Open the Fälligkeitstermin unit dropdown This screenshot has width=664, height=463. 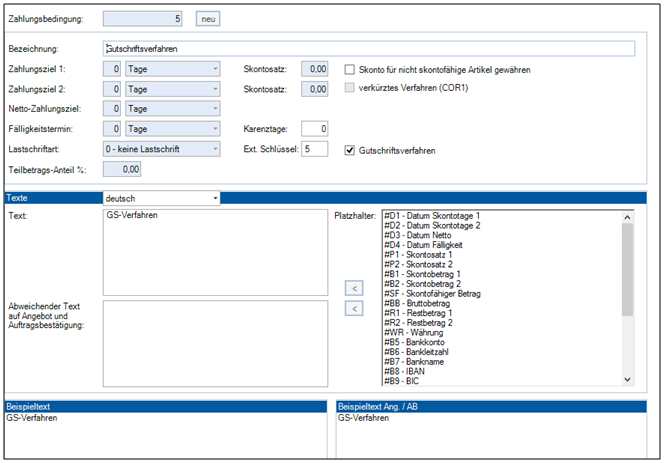(214, 129)
